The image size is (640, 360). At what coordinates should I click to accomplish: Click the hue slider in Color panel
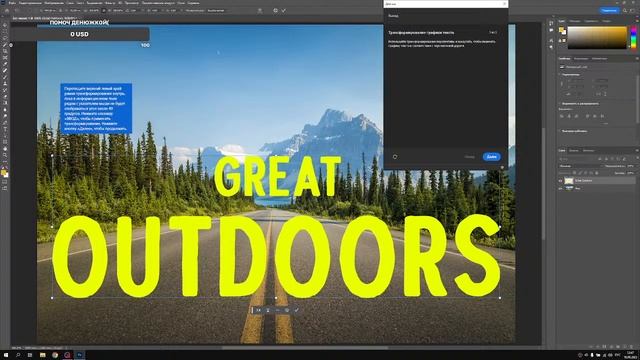(633, 37)
